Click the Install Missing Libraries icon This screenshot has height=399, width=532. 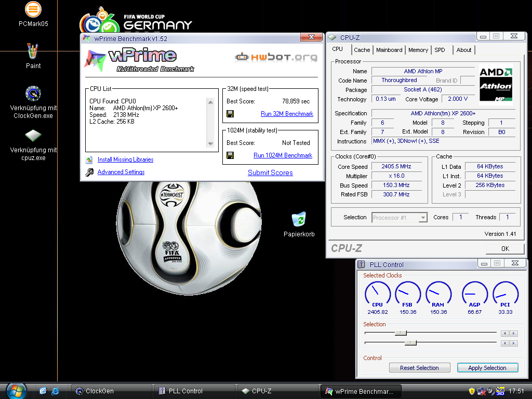click(89, 159)
